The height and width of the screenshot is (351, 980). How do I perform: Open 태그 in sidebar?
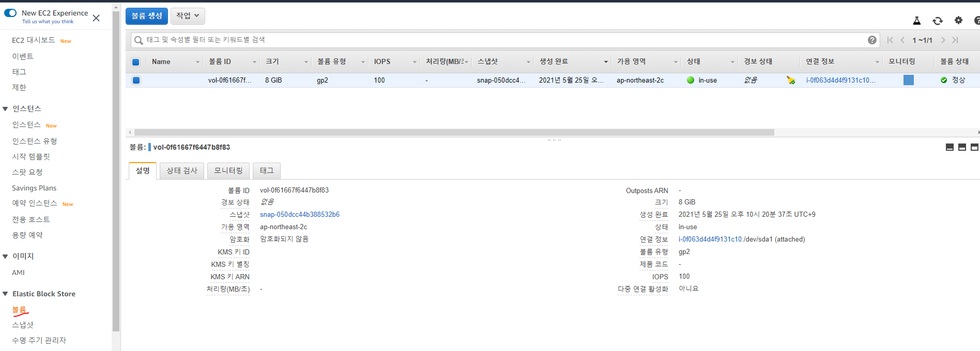coord(19,72)
